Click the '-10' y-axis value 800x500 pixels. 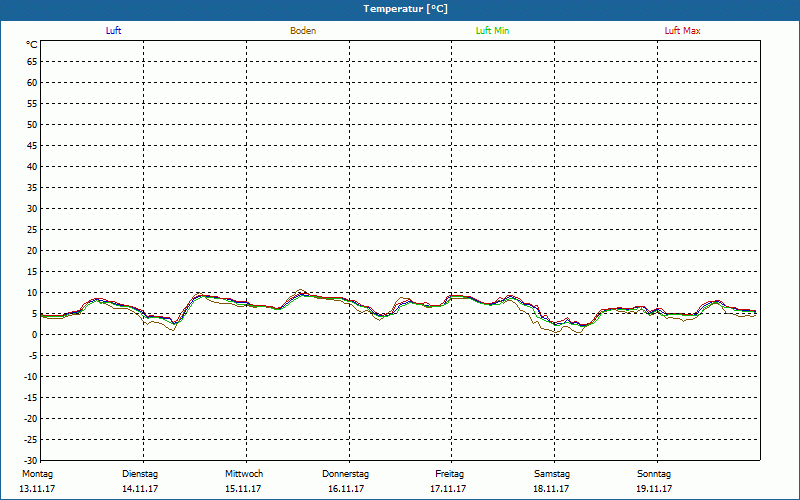click(x=31, y=377)
